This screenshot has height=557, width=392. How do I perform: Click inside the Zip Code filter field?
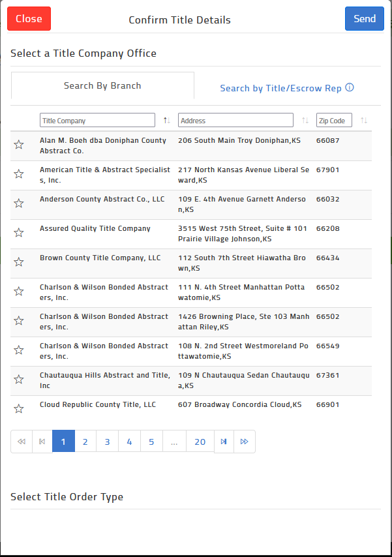pyautogui.click(x=333, y=120)
